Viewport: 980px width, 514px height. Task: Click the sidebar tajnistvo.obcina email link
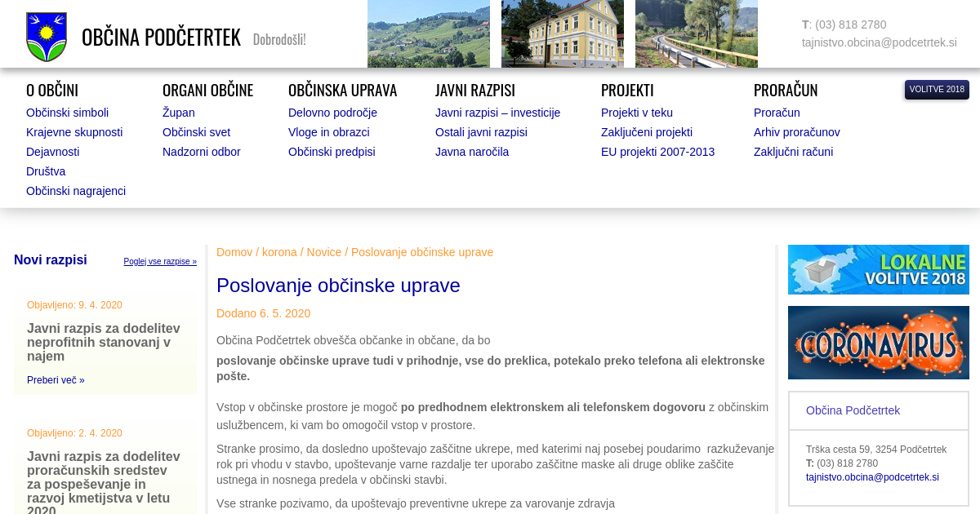click(x=872, y=477)
